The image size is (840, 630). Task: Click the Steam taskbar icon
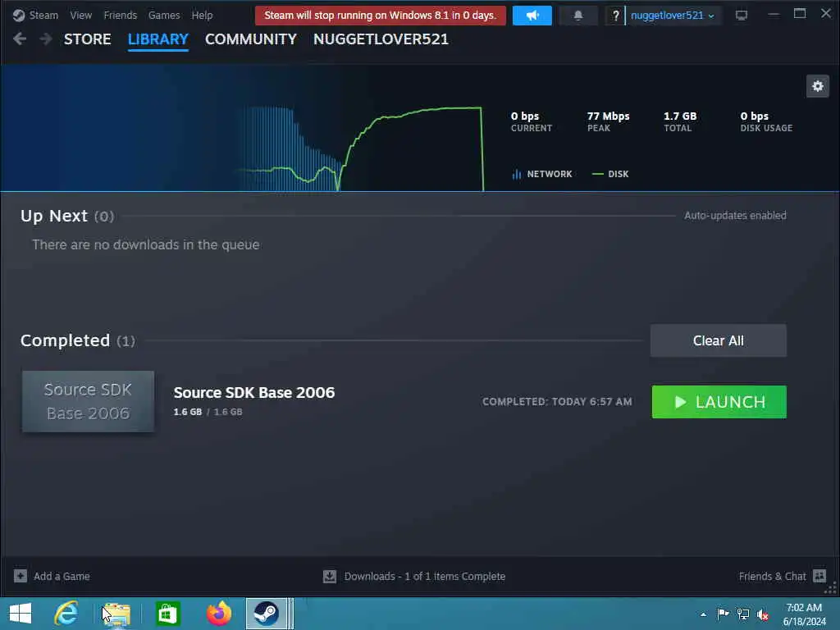pyautogui.click(x=267, y=614)
